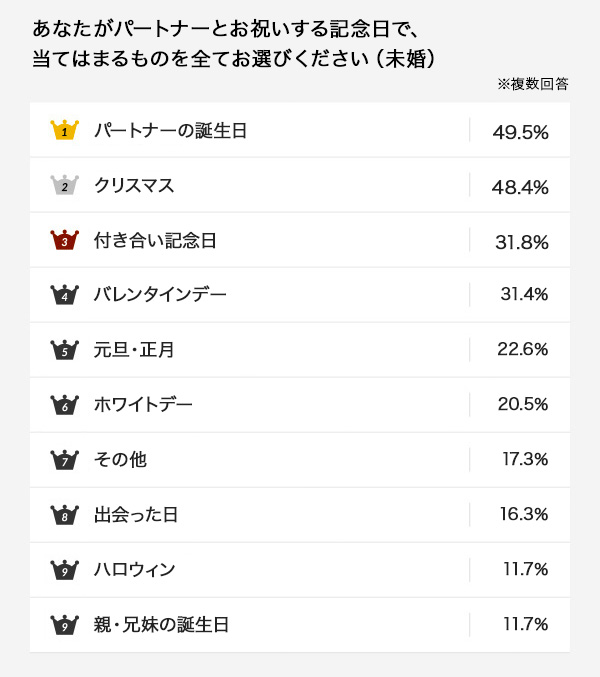Click the rank 6 crown icon
This screenshot has height=677, width=600.
tap(64, 405)
